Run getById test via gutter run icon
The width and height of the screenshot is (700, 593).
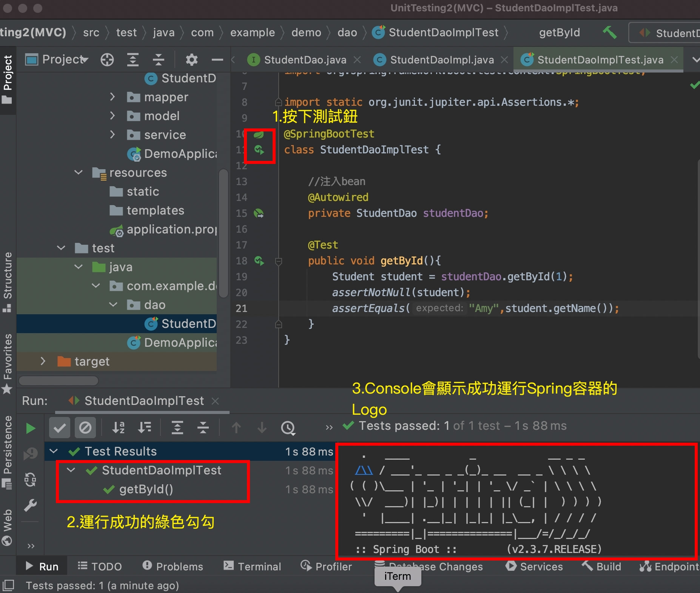coord(259,261)
